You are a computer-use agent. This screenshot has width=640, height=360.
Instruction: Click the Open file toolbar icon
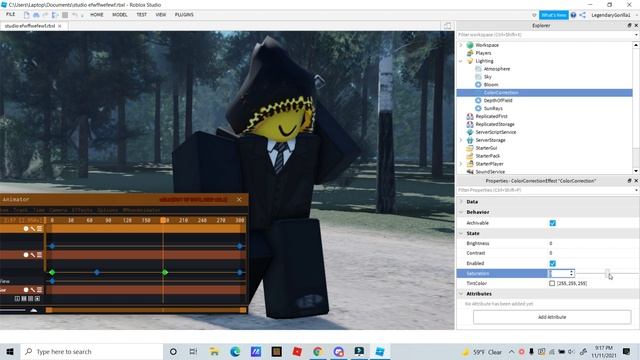pos(36,15)
